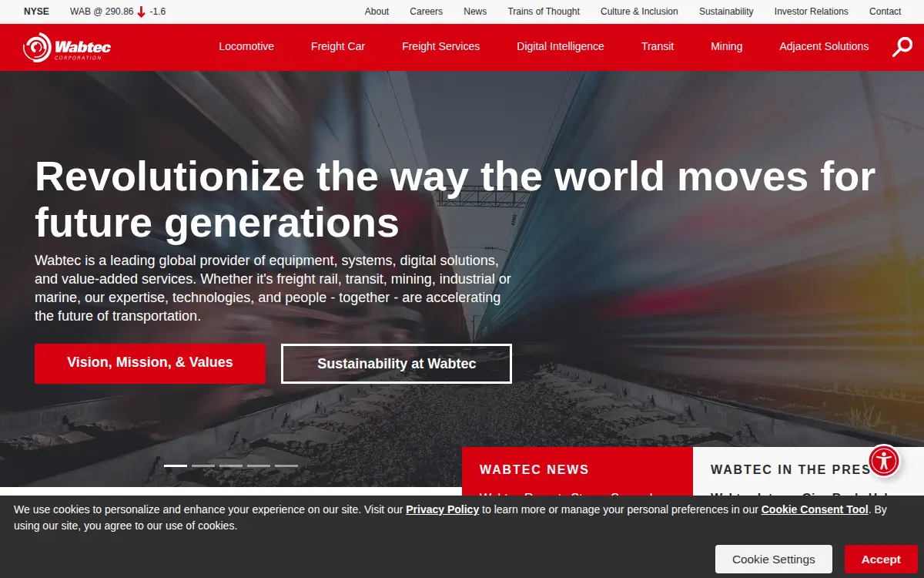Click the WABTEC NEWS heading
The width and height of the screenshot is (924, 578).
click(534, 469)
